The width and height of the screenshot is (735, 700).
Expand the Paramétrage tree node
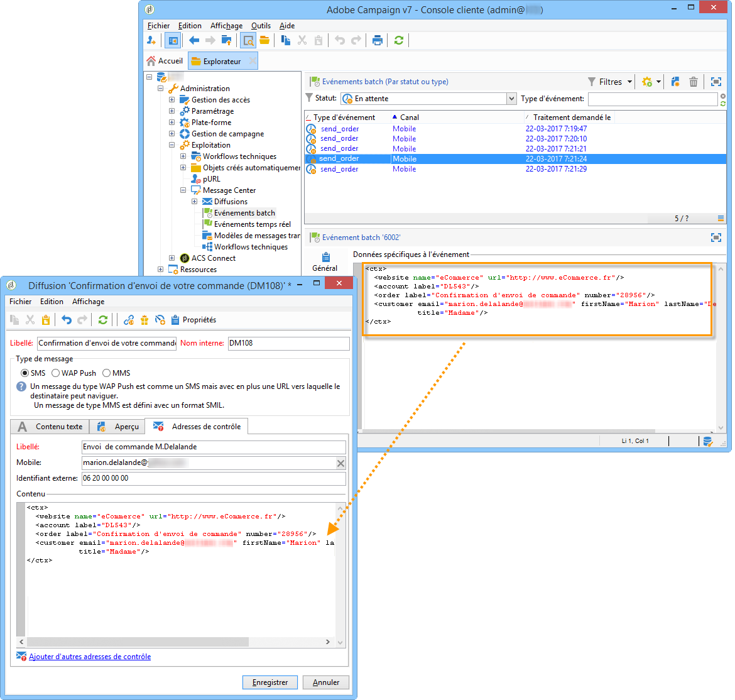click(x=171, y=111)
